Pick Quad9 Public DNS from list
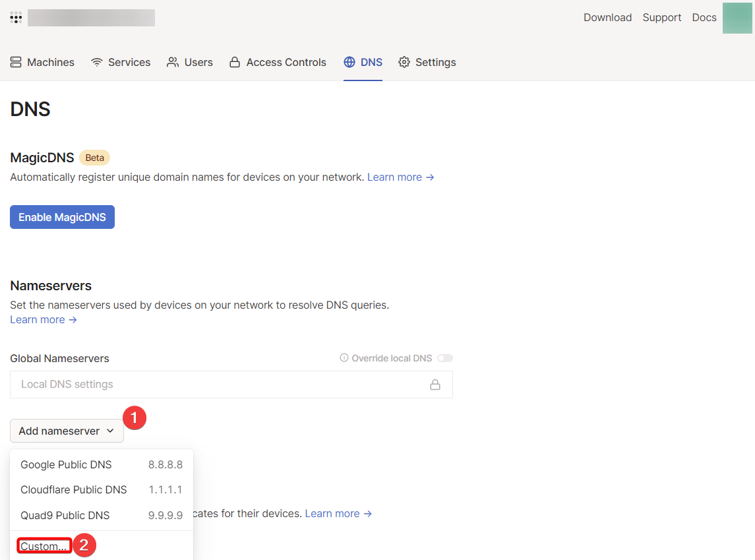 tap(102, 515)
